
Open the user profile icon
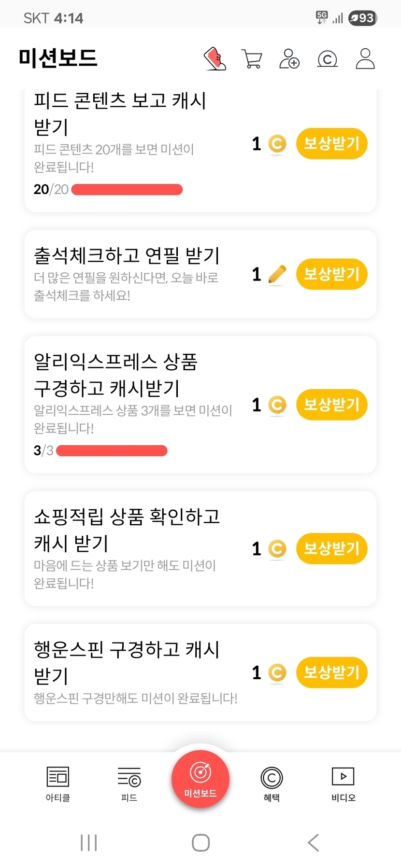(365, 59)
